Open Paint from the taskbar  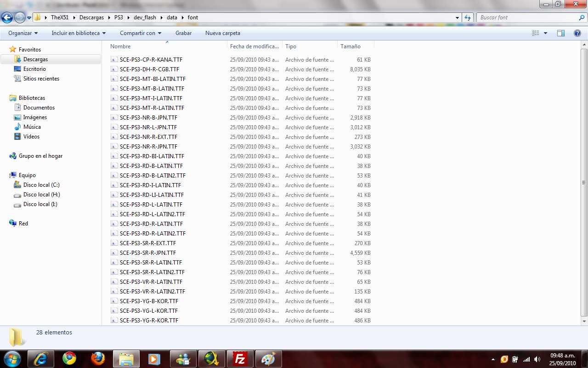pos(268,359)
